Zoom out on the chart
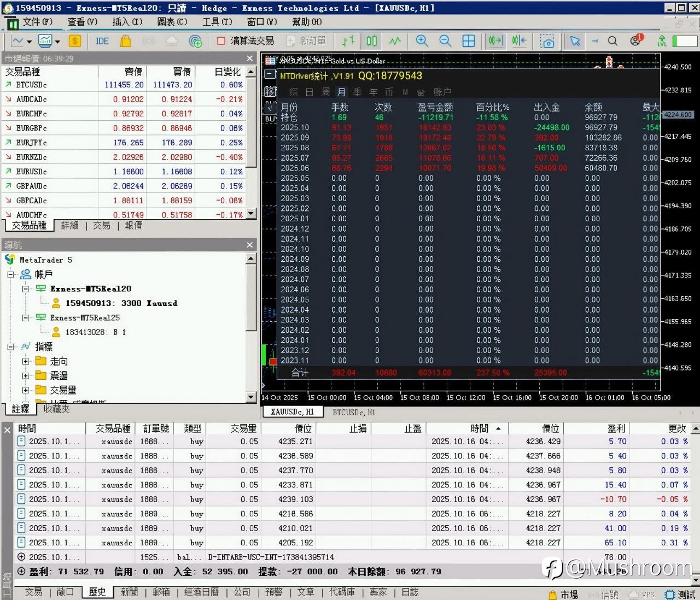700x600 pixels. (x=445, y=41)
